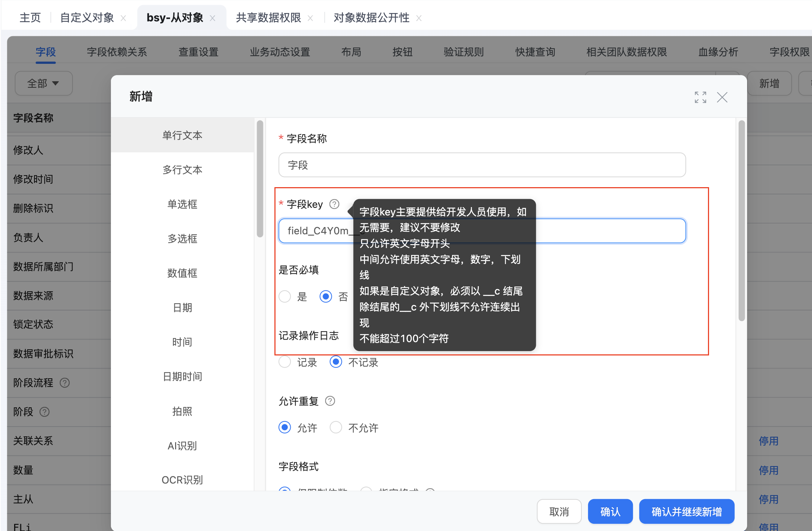The image size is (812, 531).
Task: Click 停用 link in 主从 row
Action: (768, 499)
